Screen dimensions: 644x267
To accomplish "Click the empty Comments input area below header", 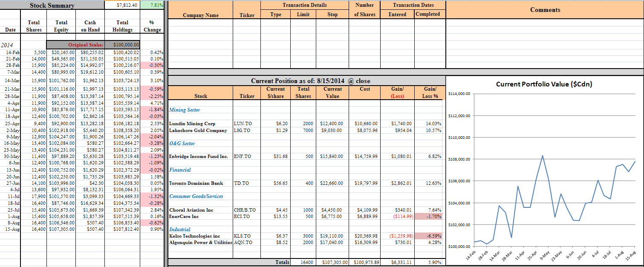I will pyautogui.click(x=545, y=43).
